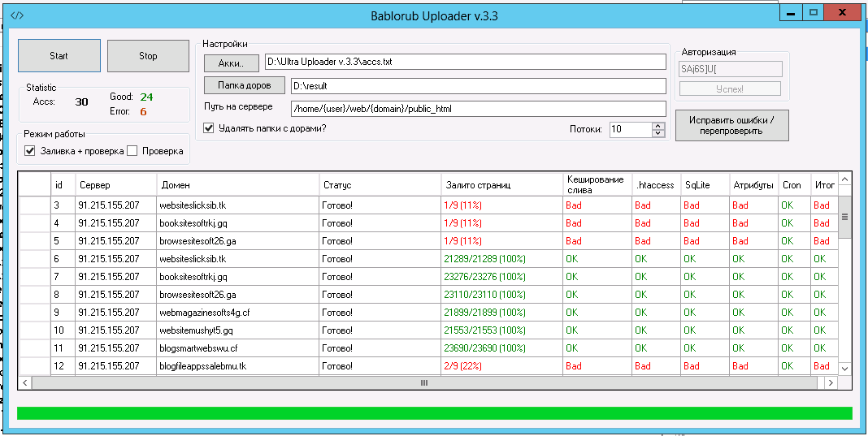Click the 21289/21289 (100%) cell
Image resolution: width=868 pixels, height=436 pixels.
pyautogui.click(x=502, y=259)
